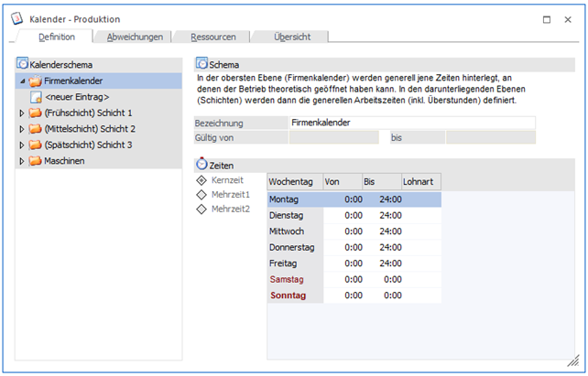Screen dimensions: 588x376
Task: Sort by the Wochentag column header
Action: point(293,182)
